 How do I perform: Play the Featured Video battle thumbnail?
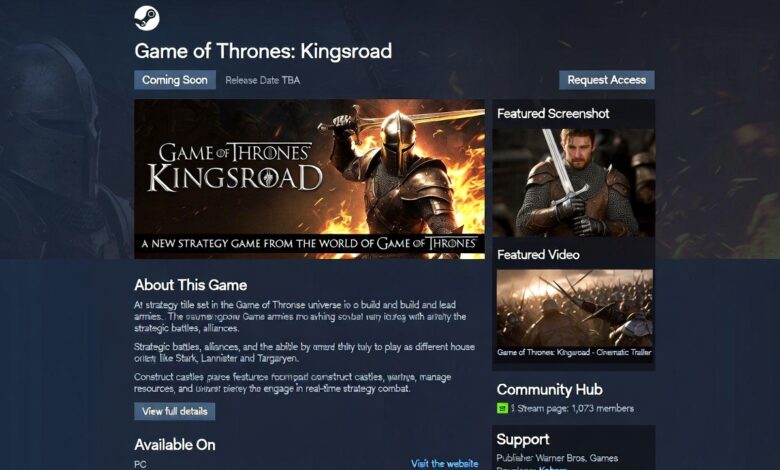click(x=575, y=308)
